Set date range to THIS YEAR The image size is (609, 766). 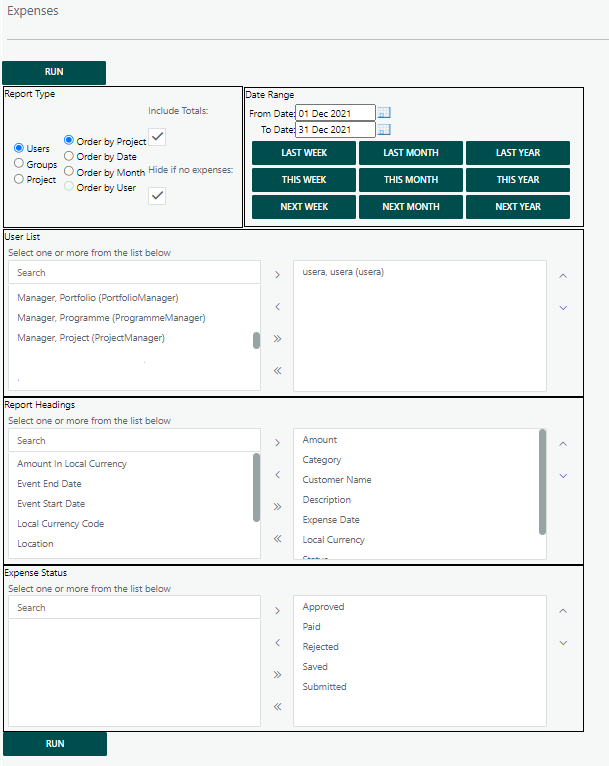(518, 180)
